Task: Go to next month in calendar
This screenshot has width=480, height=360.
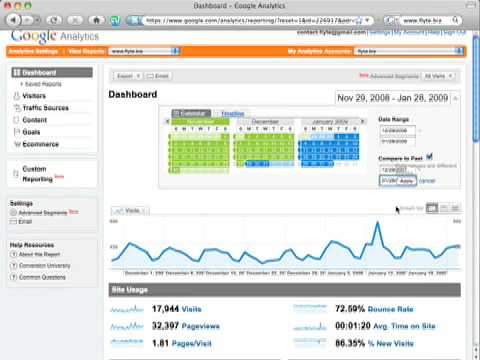Action: 363,122
